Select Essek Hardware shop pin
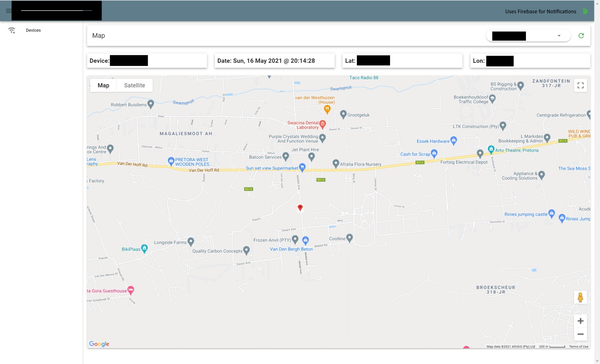 (454, 140)
